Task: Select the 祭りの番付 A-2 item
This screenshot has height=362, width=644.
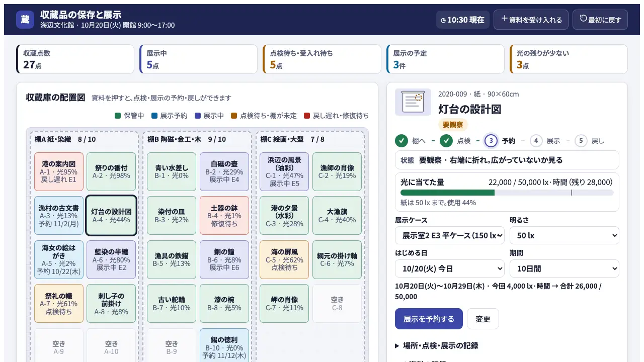Action: [x=111, y=171]
